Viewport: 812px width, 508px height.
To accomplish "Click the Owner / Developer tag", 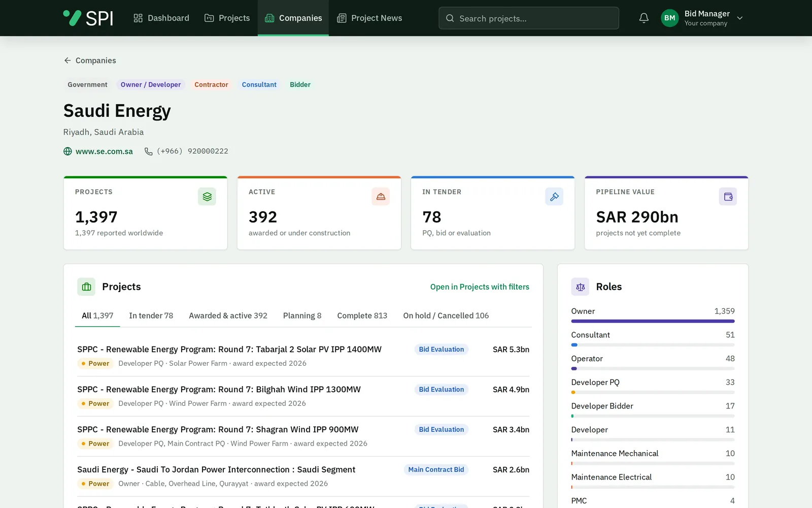I will click(x=151, y=85).
